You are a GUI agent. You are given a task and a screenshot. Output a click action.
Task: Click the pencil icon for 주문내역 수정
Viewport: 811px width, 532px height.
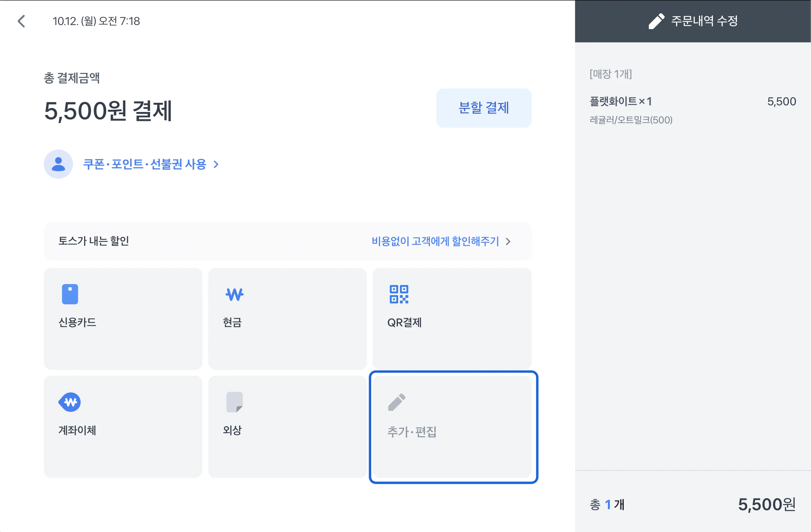click(657, 21)
